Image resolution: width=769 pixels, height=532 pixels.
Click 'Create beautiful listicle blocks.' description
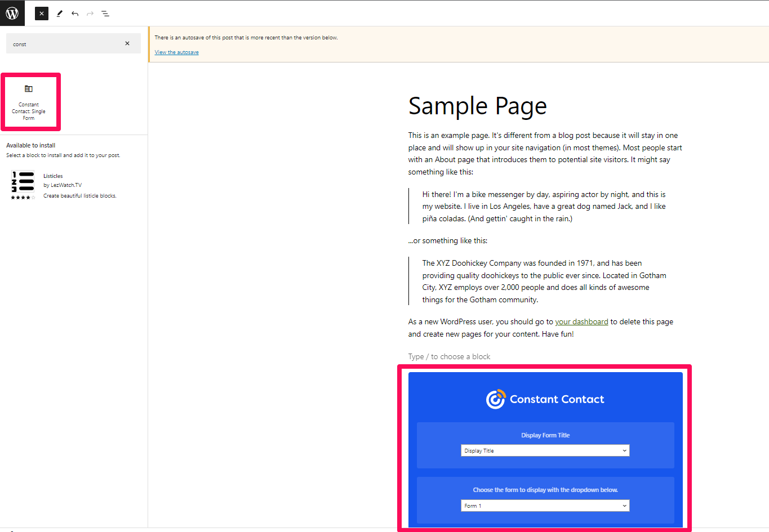click(x=80, y=196)
